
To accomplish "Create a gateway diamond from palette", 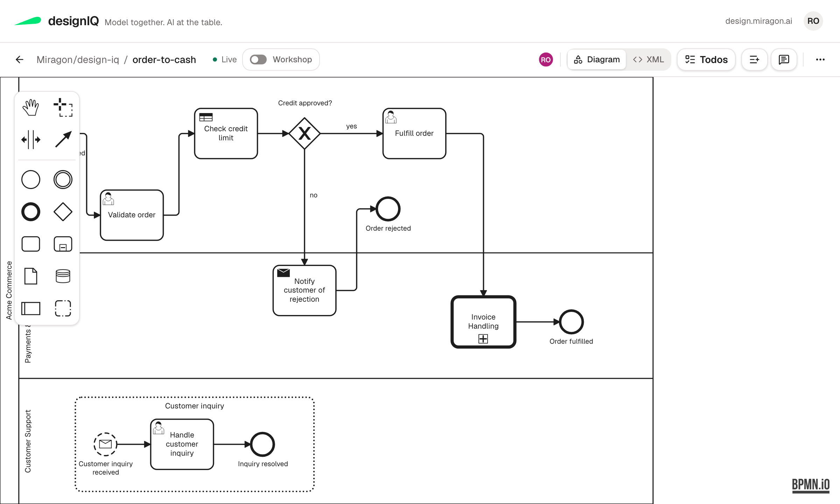I will coord(63,212).
